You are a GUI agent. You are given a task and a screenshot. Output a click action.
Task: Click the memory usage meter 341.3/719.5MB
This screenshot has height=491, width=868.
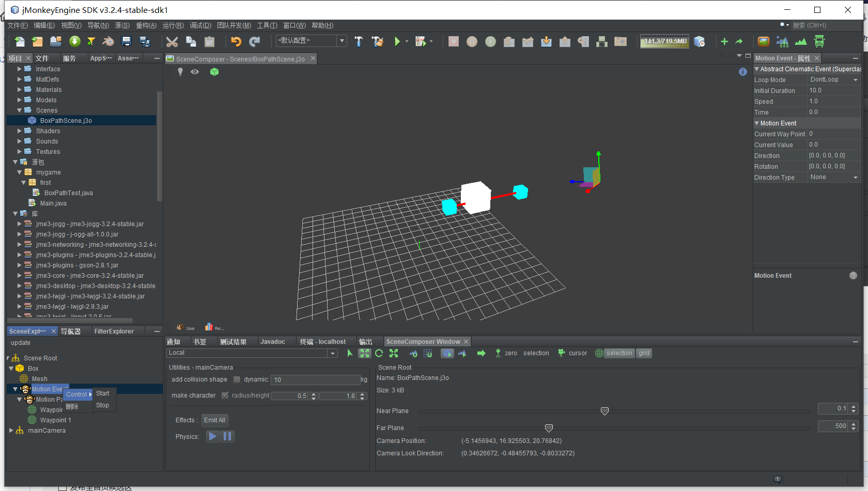[665, 41]
